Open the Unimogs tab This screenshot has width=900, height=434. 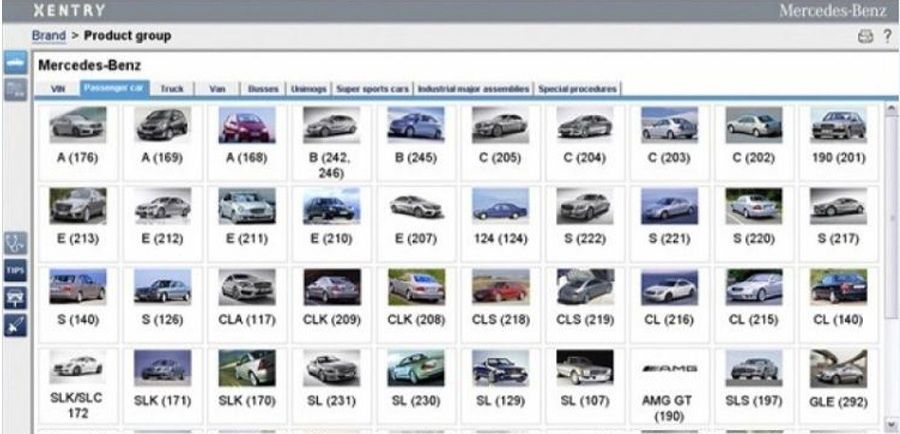pyautogui.click(x=309, y=89)
